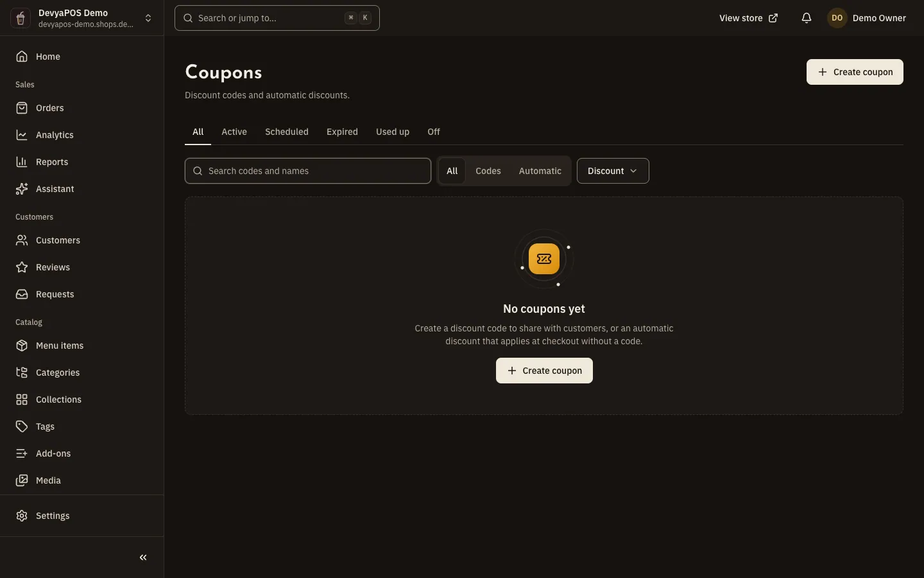This screenshot has width=924, height=578.
Task: Expand the store switcher chevrons
Action: [x=148, y=18]
